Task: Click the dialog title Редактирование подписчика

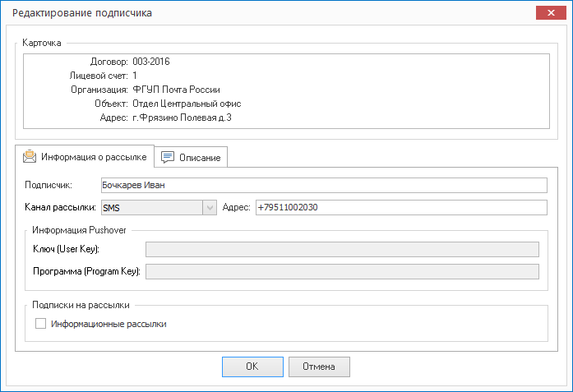Action: coord(82,13)
